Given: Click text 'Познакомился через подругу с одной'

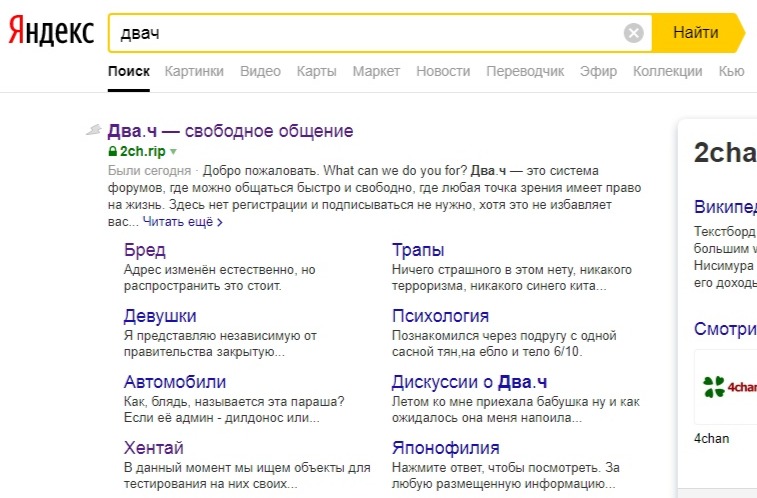Looking at the screenshot, I should [x=504, y=336].
